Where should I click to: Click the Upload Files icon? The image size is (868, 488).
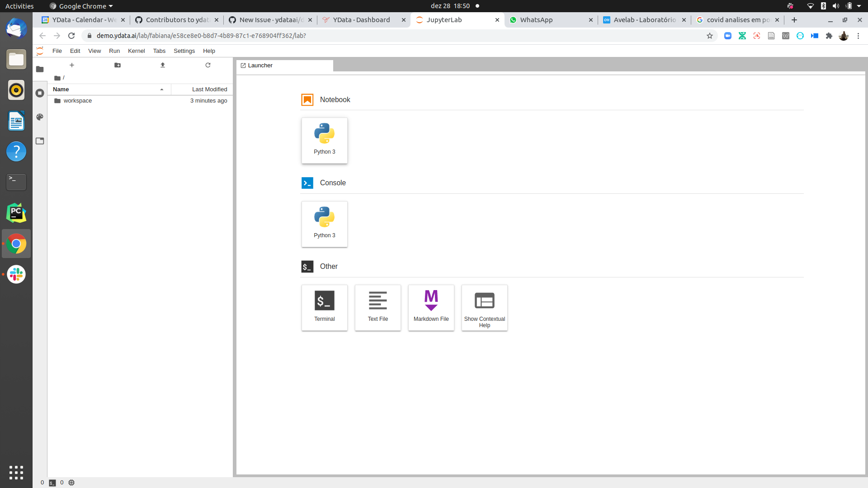pos(163,65)
